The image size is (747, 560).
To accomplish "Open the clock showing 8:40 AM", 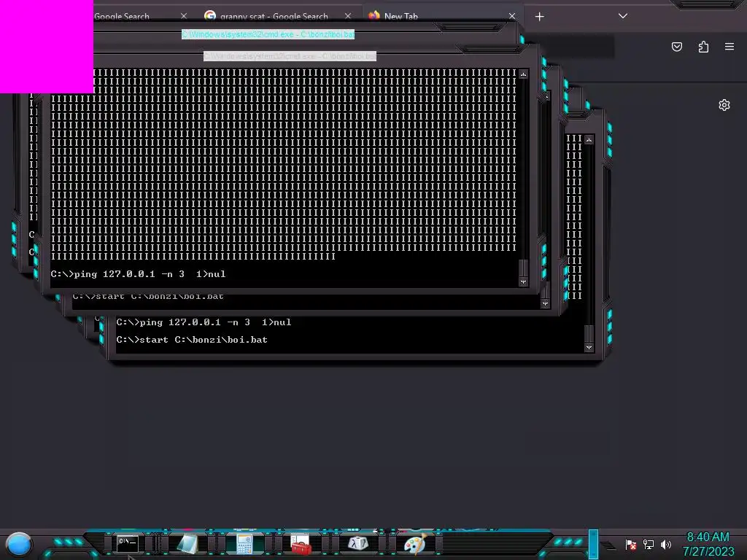I will pyautogui.click(x=708, y=537).
